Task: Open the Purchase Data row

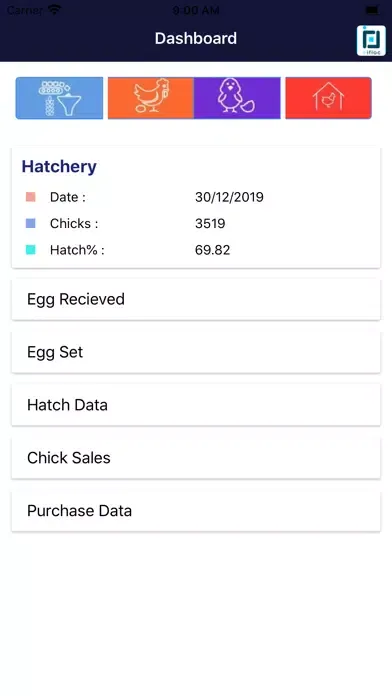Action: tap(196, 510)
